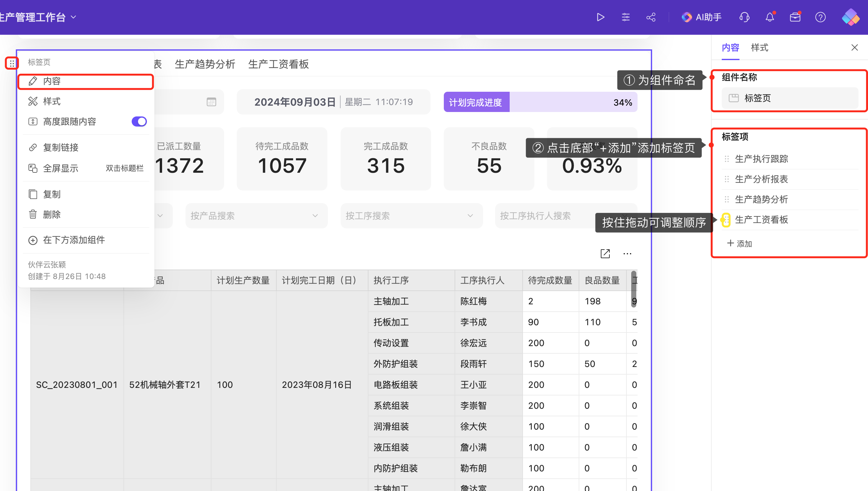Click the 计划完成进度 progress bar
Viewport: 868px width, 491px height.
(x=540, y=102)
